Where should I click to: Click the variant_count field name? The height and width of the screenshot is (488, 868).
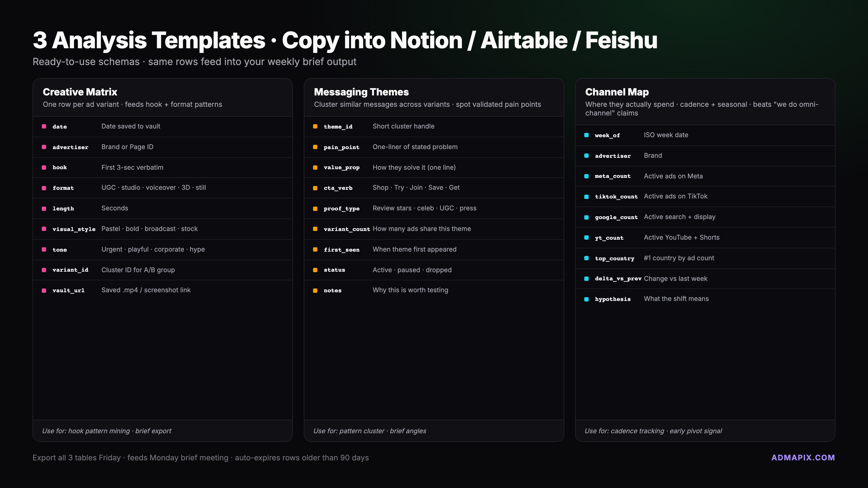pyautogui.click(x=347, y=229)
